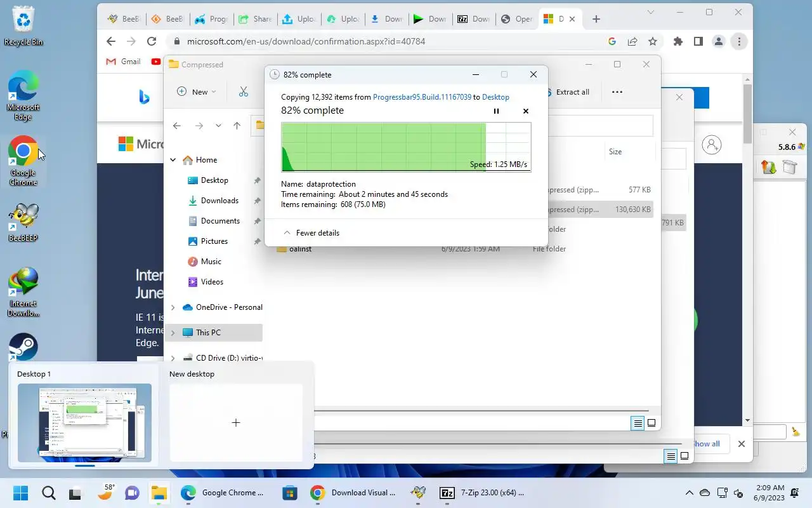Viewport: 812px width, 508px height.
Task: Click Chrome back arrow button
Action: (x=111, y=41)
